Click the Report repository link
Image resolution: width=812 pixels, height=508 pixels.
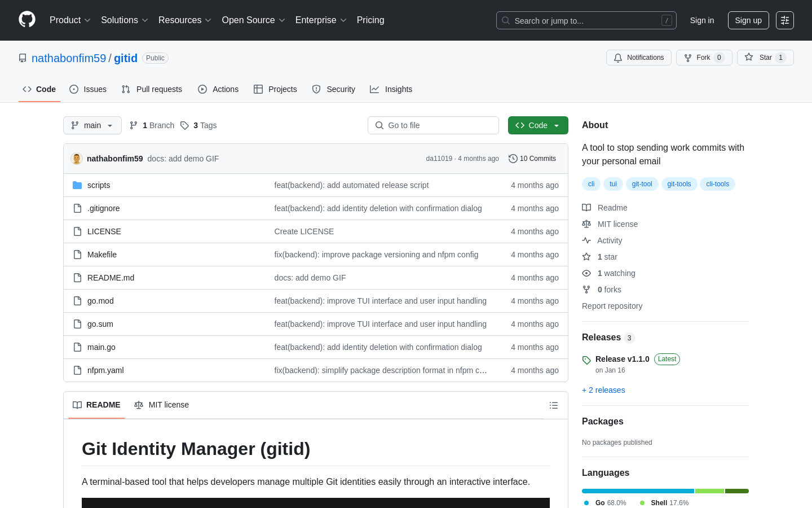(612, 306)
